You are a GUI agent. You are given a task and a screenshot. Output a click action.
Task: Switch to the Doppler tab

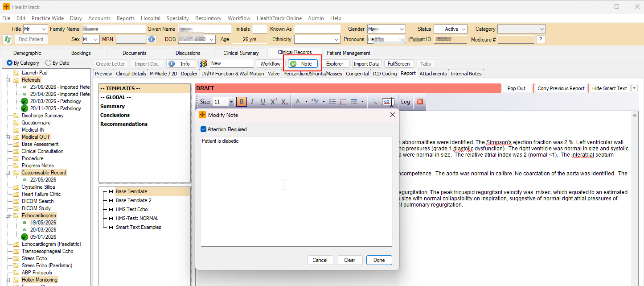click(189, 74)
